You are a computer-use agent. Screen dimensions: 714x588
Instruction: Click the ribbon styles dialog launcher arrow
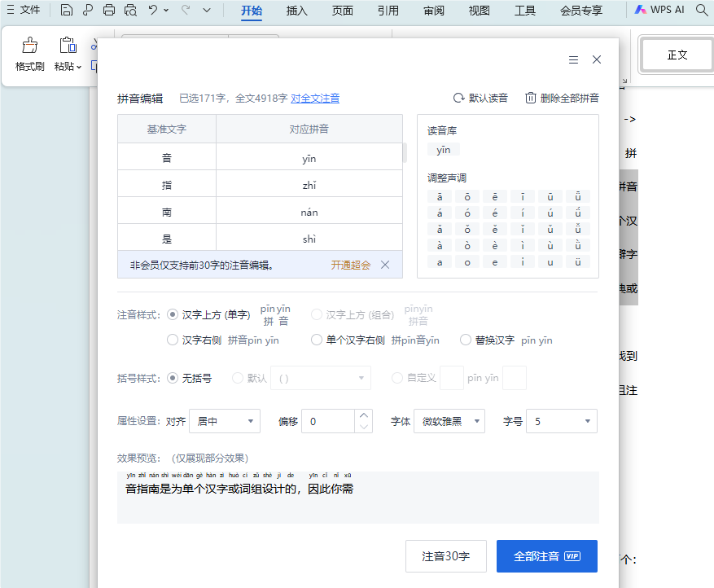click(624, 81)
